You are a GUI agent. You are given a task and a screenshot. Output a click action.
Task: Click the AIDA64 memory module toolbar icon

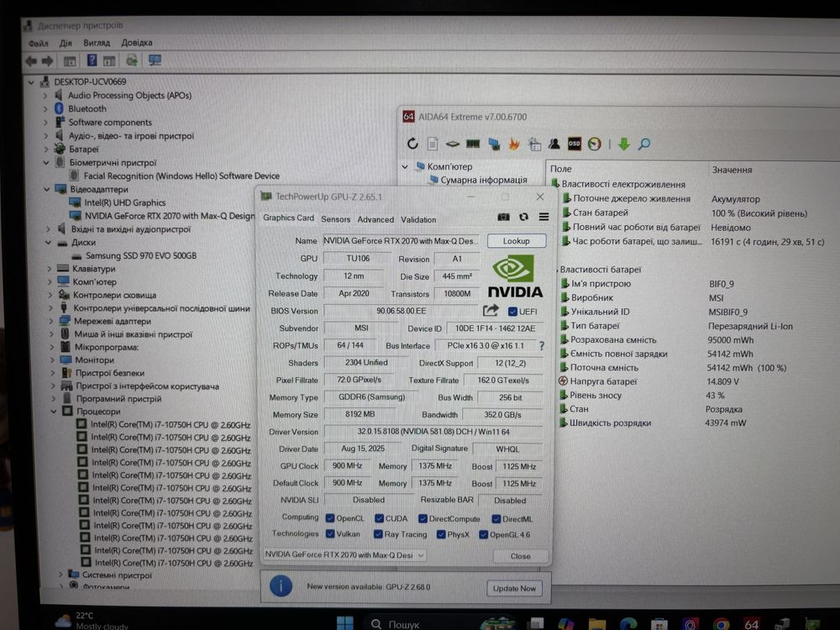tap(472, 144)
